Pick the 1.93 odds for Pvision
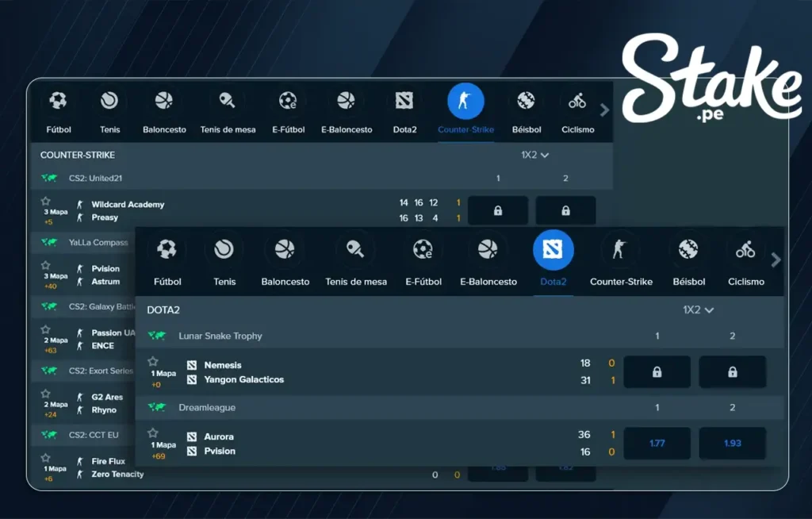812x519 pixels. [x=732, y=443]
